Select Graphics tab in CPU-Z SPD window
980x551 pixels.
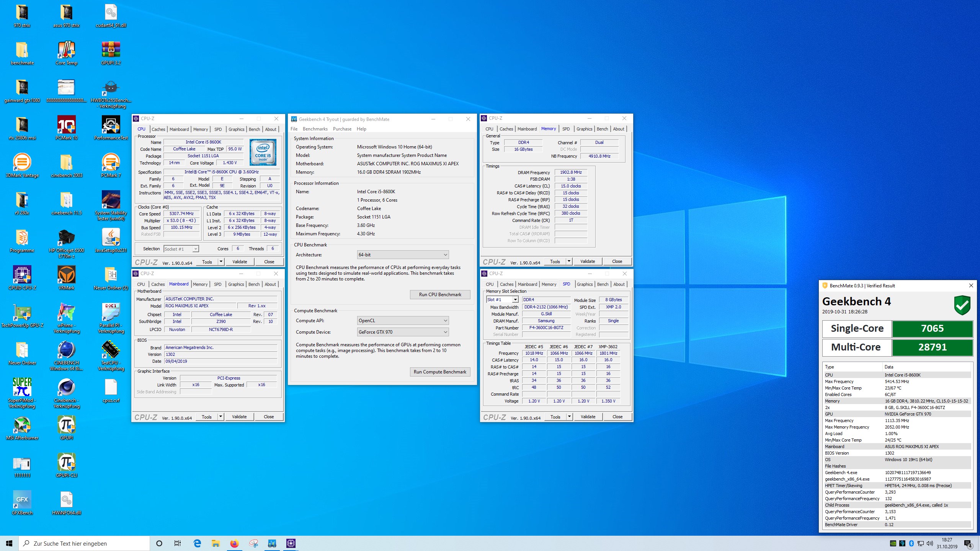click(585, 284)
